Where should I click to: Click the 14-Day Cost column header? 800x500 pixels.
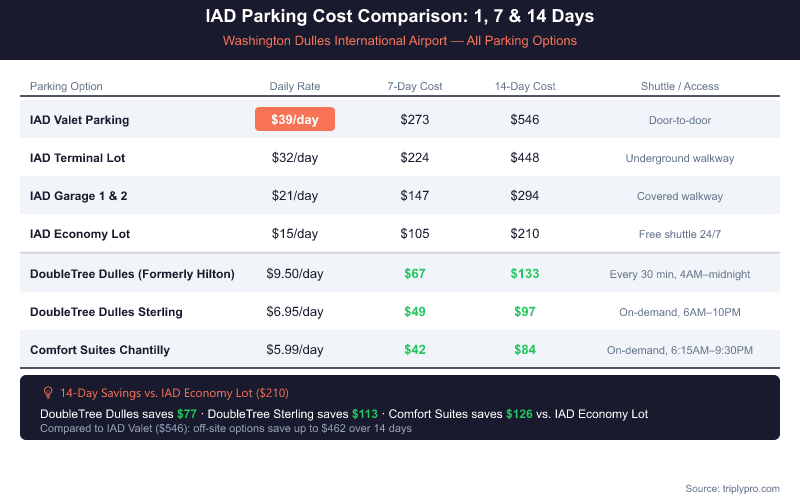click(x=525, y=86)
